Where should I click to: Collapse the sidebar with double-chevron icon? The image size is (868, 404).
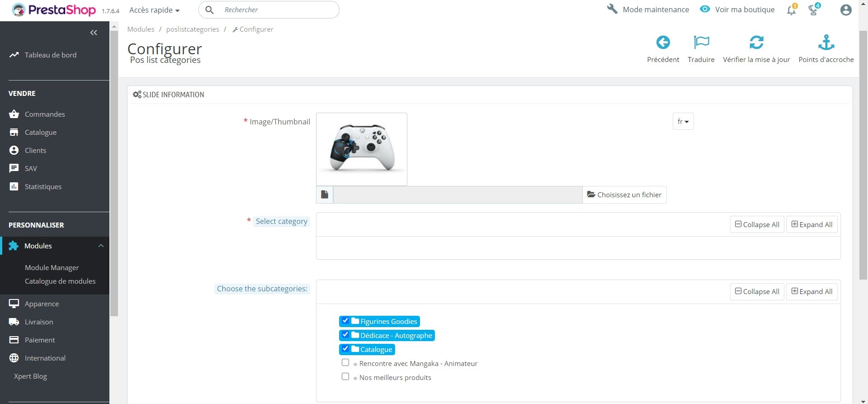(x=94, y=33)
